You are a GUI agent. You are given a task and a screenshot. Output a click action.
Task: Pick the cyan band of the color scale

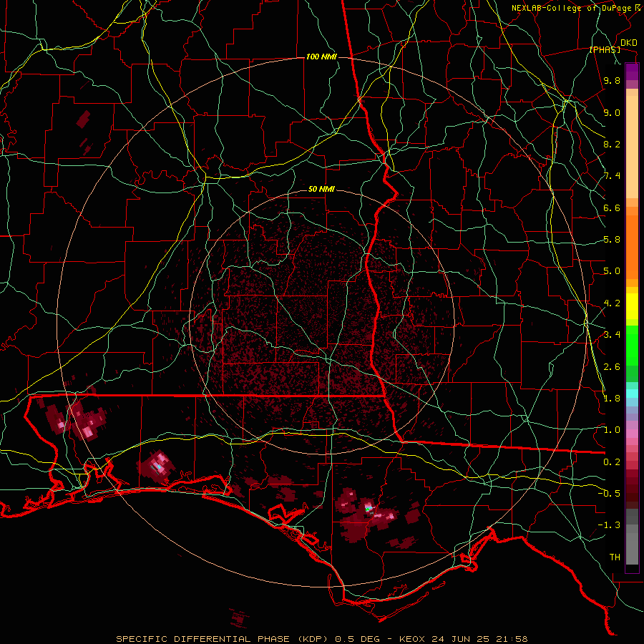(632, 394)
